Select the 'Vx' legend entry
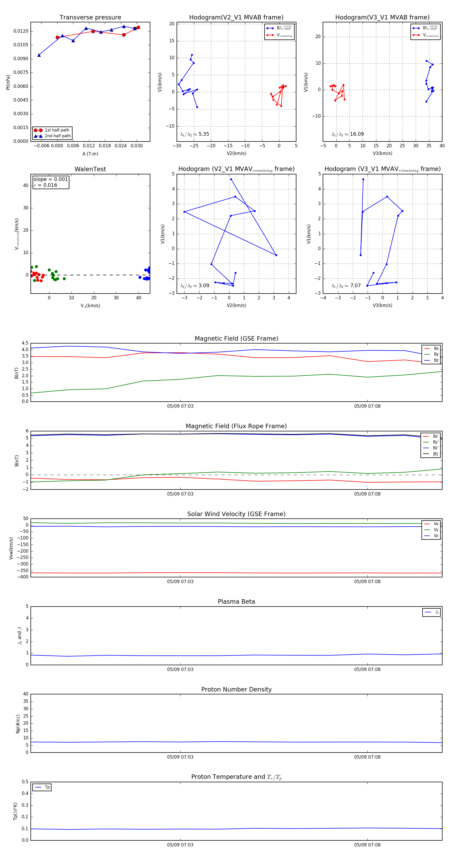 tap(431, 524)
